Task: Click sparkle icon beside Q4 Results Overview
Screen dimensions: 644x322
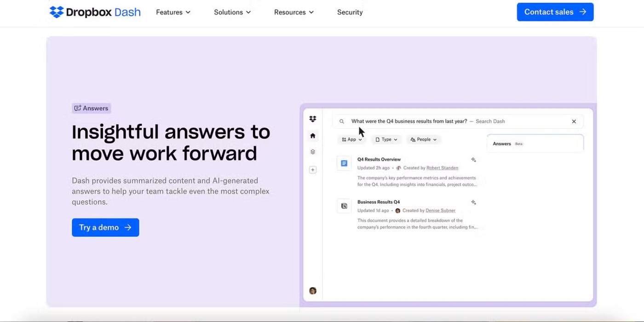Action: click(473, 160)
